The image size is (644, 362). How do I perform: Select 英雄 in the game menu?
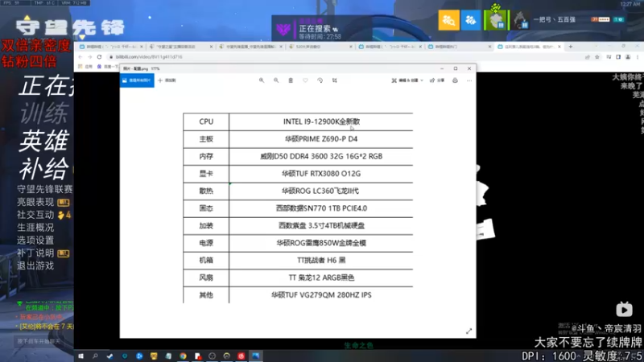(43, 141)
